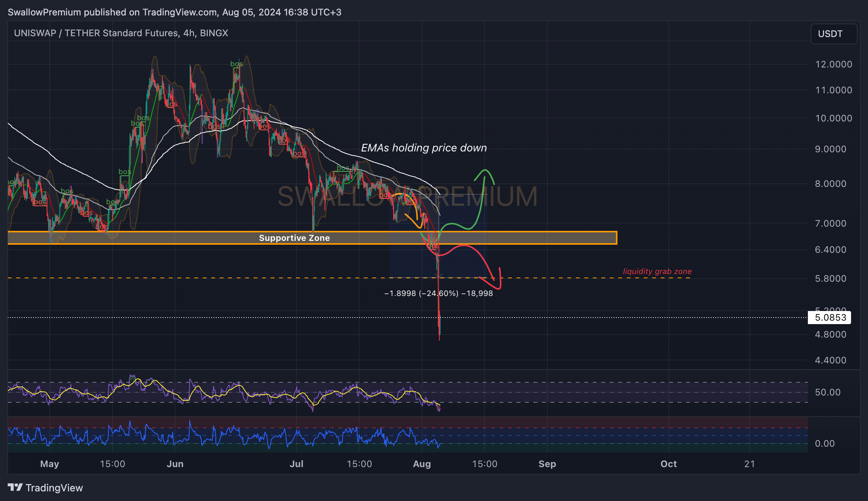
Task: Click the 'liquidity grab zone' text
Action: click(657, 271)
